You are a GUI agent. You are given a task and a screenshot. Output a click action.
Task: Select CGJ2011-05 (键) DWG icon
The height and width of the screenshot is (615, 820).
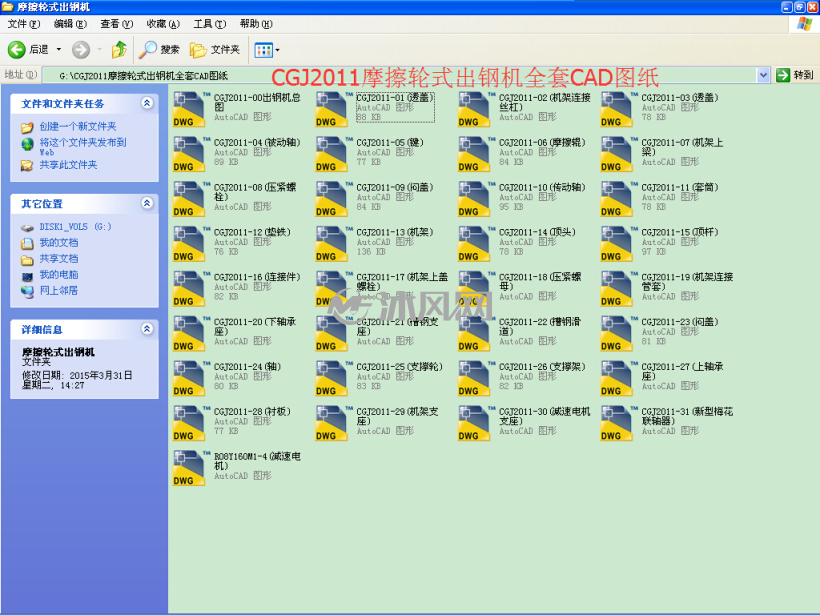pyautogui.click(x=332, y=154)
